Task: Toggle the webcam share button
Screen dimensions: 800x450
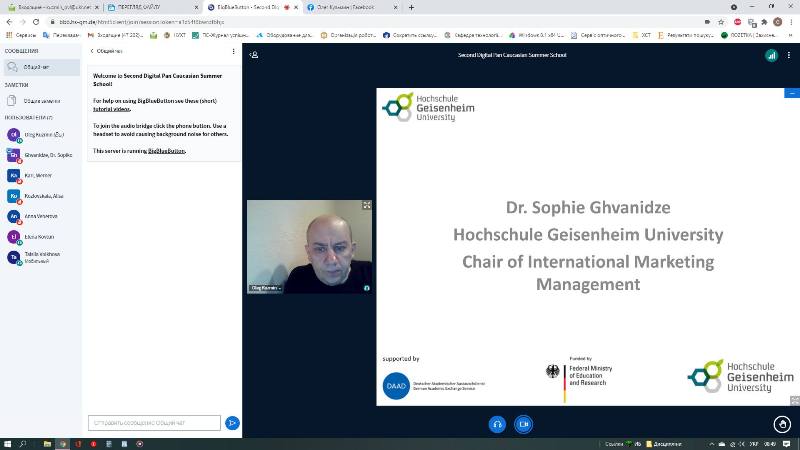Action: 523,424
